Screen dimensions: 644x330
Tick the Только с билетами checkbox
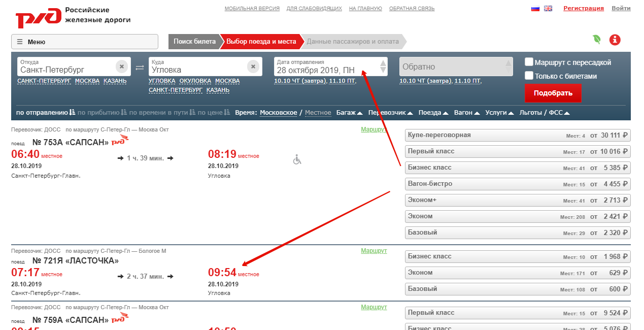pyautogui.click(x=529, y=76)
